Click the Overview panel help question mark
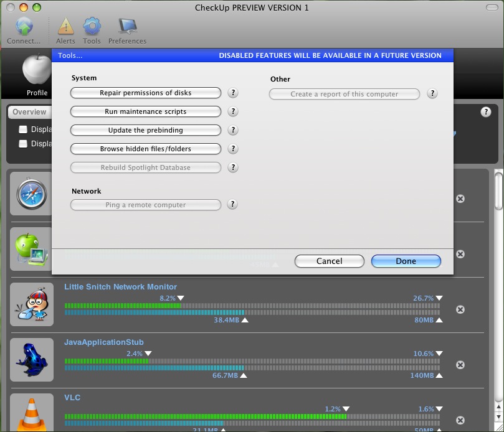The width and height of the screenshot is (504, 432). coord(486,112)
